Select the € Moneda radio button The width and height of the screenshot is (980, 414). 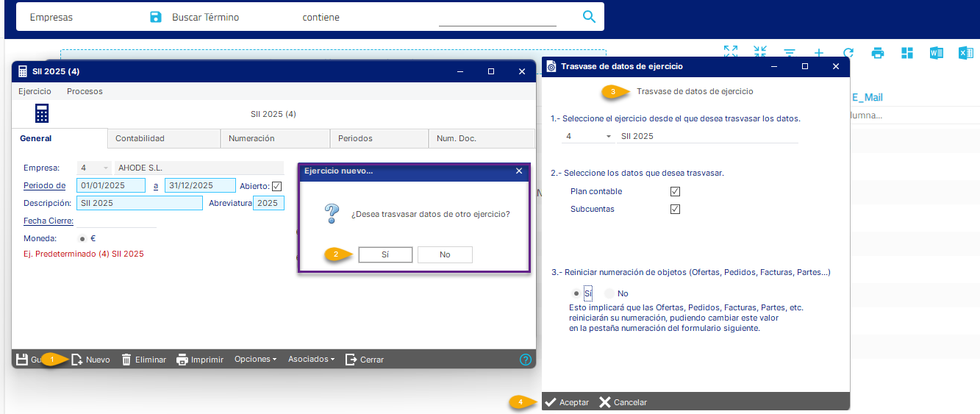[x=82, y=238]
